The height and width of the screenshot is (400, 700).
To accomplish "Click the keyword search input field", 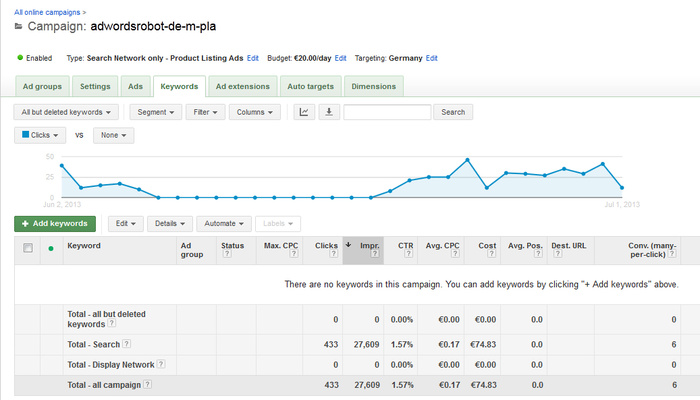I will tap(387, 112).
